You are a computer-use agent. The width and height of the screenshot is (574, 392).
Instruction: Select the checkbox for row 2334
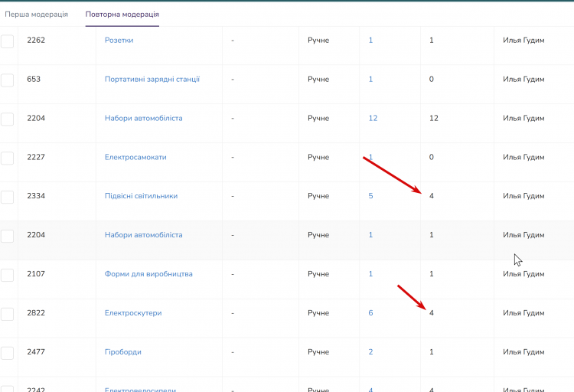point(8,197)
